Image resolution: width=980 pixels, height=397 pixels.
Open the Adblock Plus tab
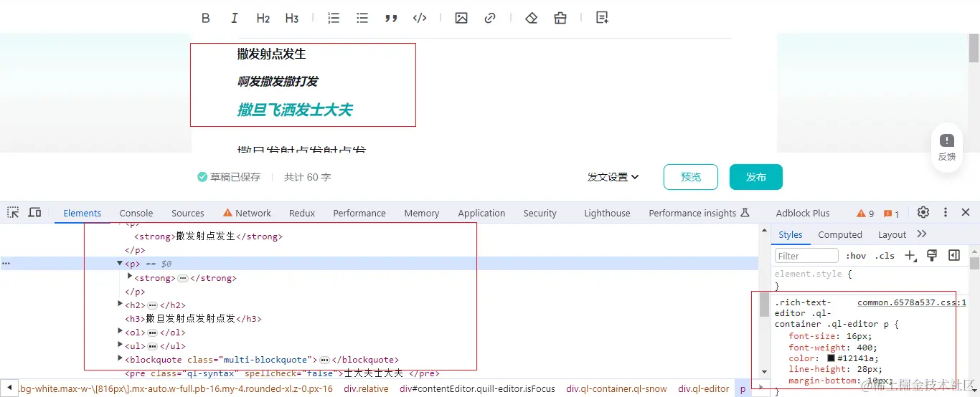(803, 213)
